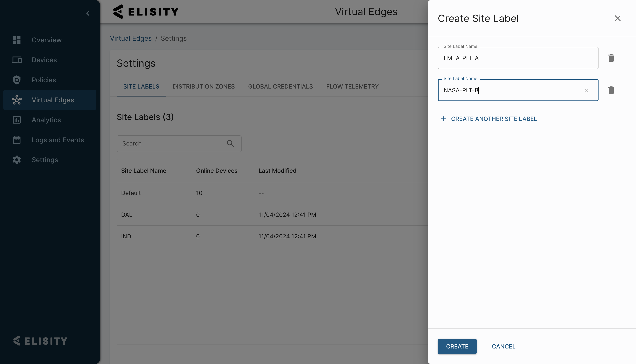The width and height of the screenshot is (636, 364).
Task: Collapse the sidebar with the chevron arrow
Action: (x=88, y=13)
